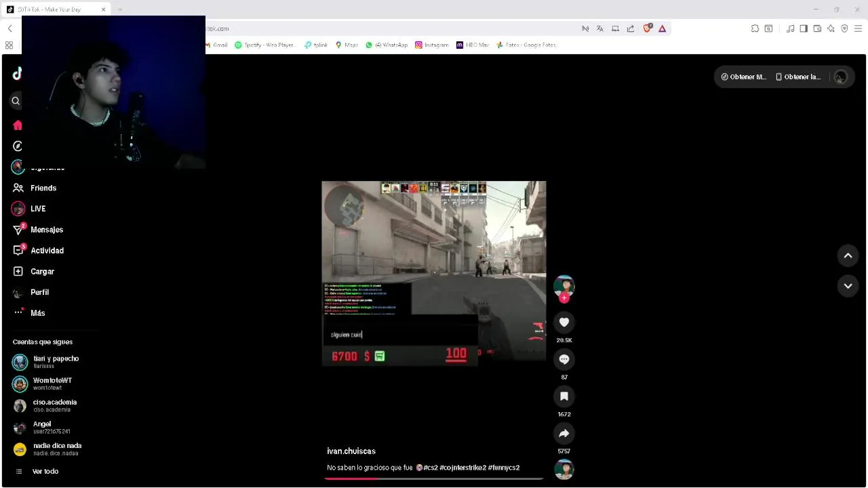
Task: Open the tplink bookmark
Action: click(x=316, y=45)
